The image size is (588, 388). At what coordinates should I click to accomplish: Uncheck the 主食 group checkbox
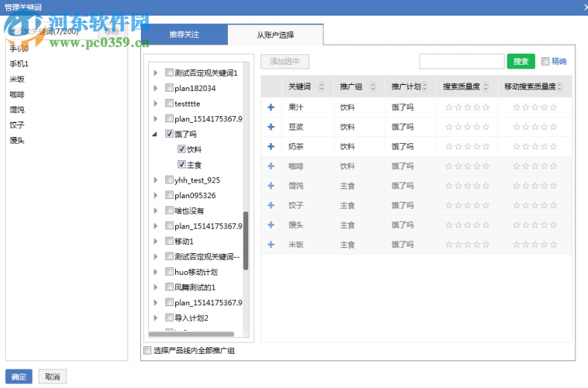click(x=182, y=164)
